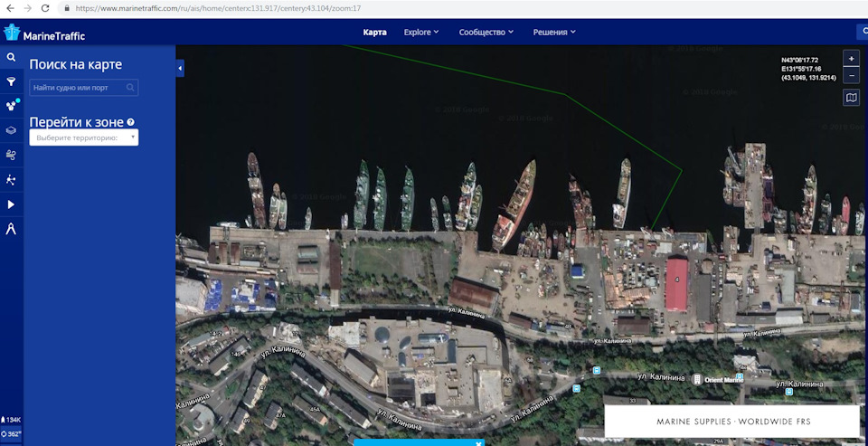The height and width of the screenshot is (446, 868).
Task: Click the help icon beside Перейти к зоне
Action: click(130, 122)
